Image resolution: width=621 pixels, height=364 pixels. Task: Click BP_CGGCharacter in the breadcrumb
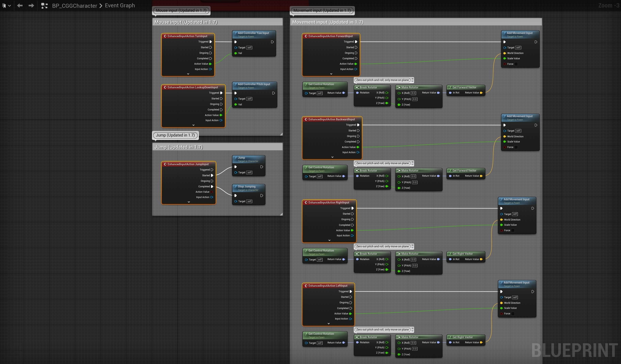(x=75, y=6)
